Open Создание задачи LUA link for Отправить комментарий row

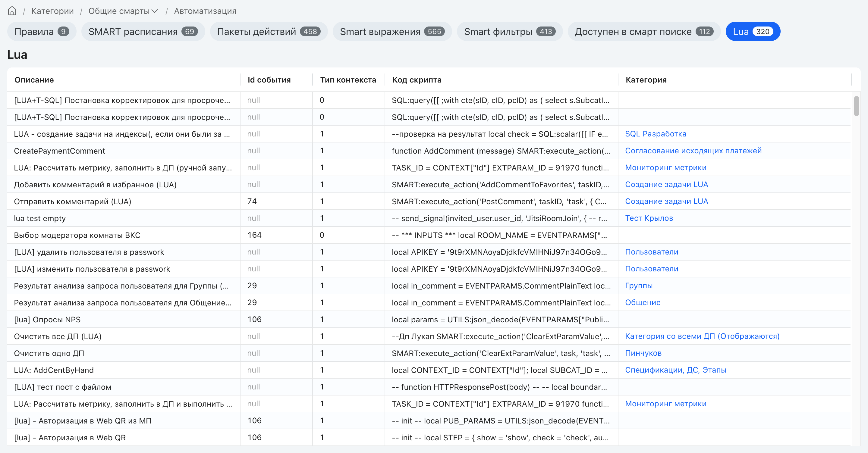666,202
